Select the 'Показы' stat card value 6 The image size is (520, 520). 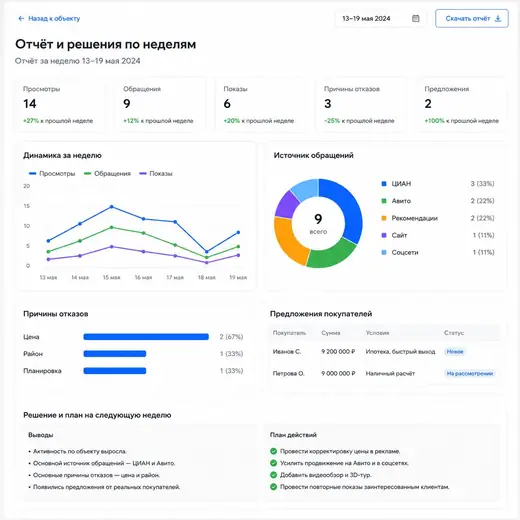tap(227, 104)
